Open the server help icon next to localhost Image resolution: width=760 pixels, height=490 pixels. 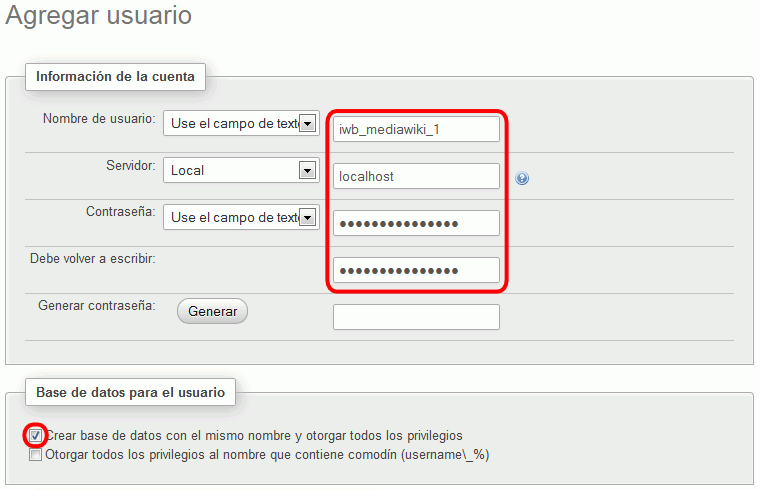click(522, 178)
